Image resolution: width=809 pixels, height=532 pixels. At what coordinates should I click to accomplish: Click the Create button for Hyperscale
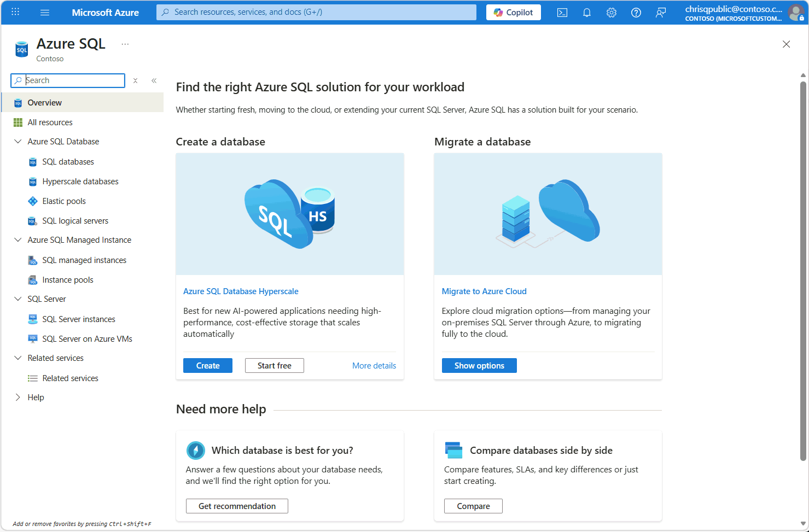pos(208,366)
